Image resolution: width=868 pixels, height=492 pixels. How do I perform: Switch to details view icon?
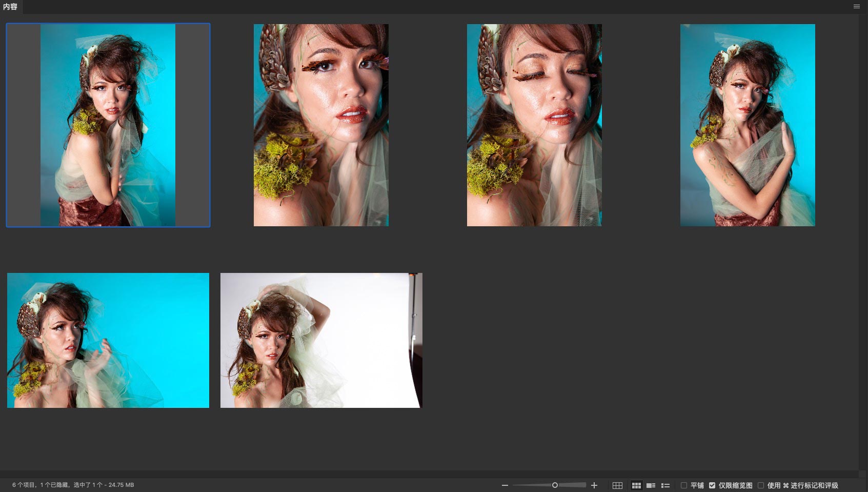651,485
